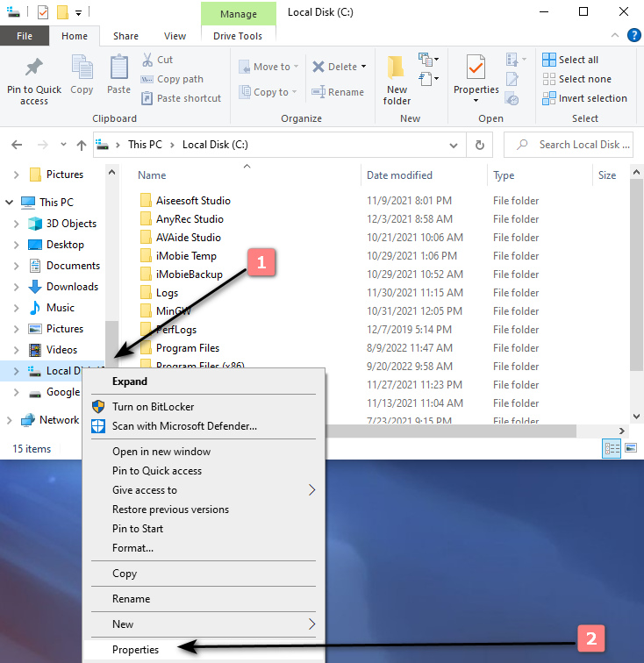The width and height of the screenshot is (644, 663).
Task: Click the Help question mark icon
Action: point(633,36)
